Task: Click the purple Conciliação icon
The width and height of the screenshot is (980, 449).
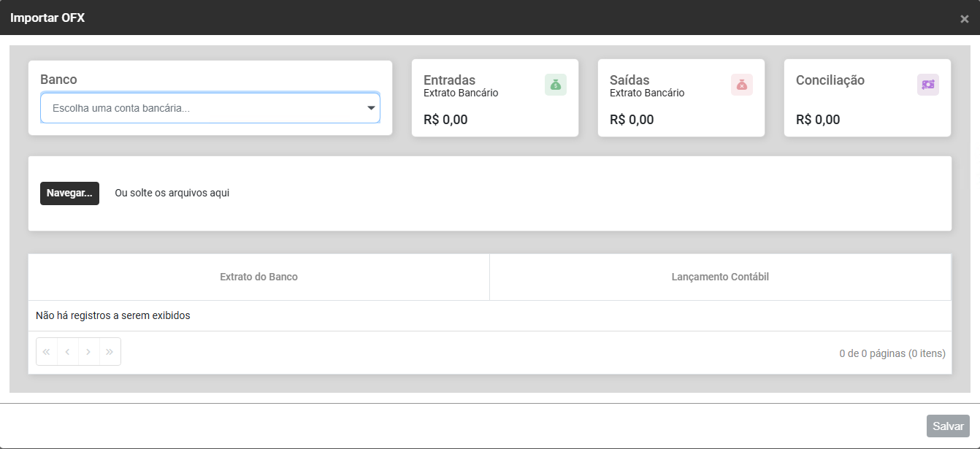Action: pyautogui.click(x=928, y=85)
